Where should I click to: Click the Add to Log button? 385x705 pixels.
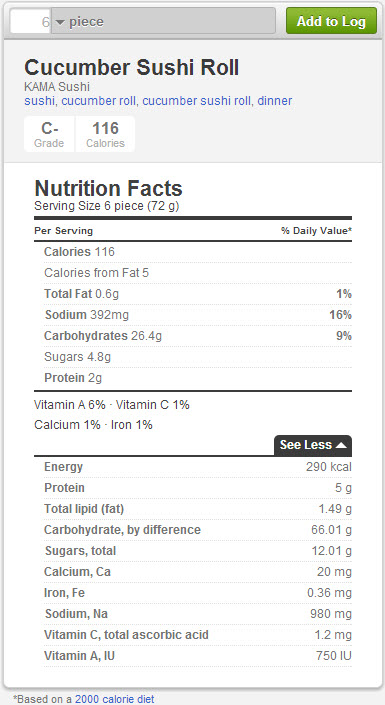pyautogui.click(x=331, y=21)
